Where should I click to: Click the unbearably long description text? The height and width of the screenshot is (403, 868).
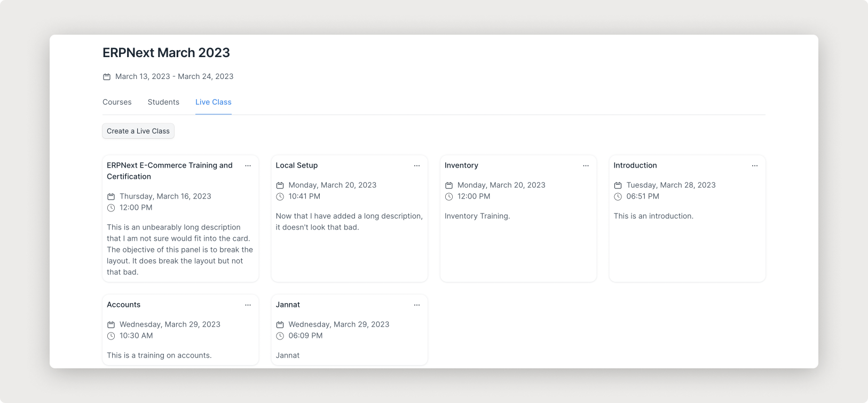(180, 250)
